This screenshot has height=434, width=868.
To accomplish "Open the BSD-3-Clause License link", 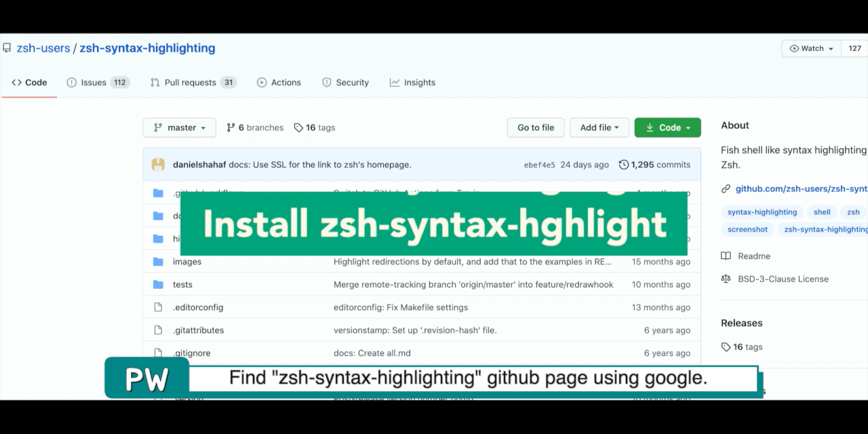I will pyautogui.click(x=783, y=279).
